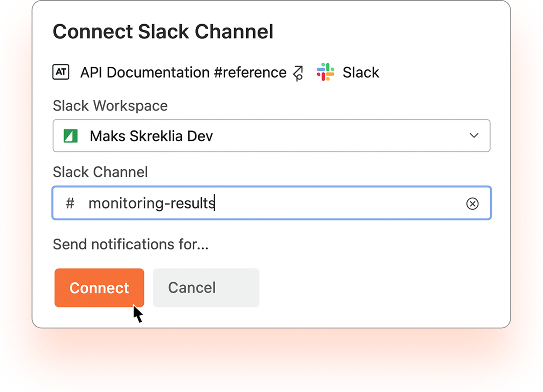Select the Connect Slack Channel title
543x392 pixels.
[163, 31]
